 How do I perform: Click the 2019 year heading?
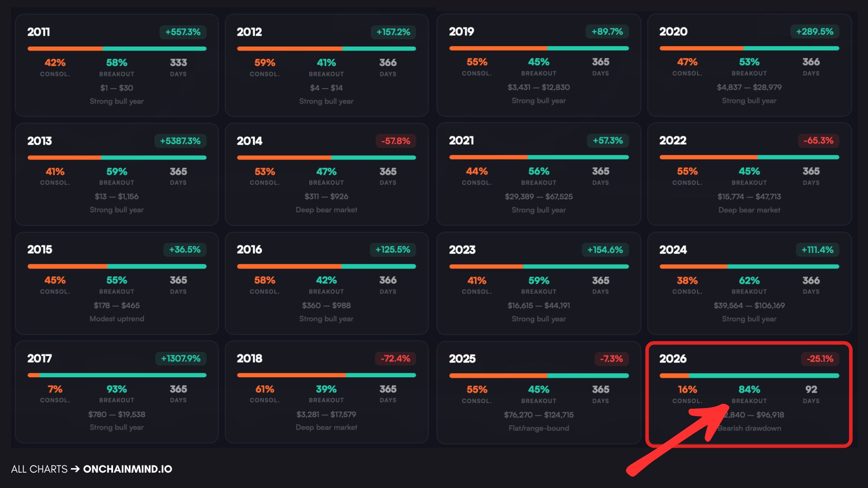coord(461,32)
